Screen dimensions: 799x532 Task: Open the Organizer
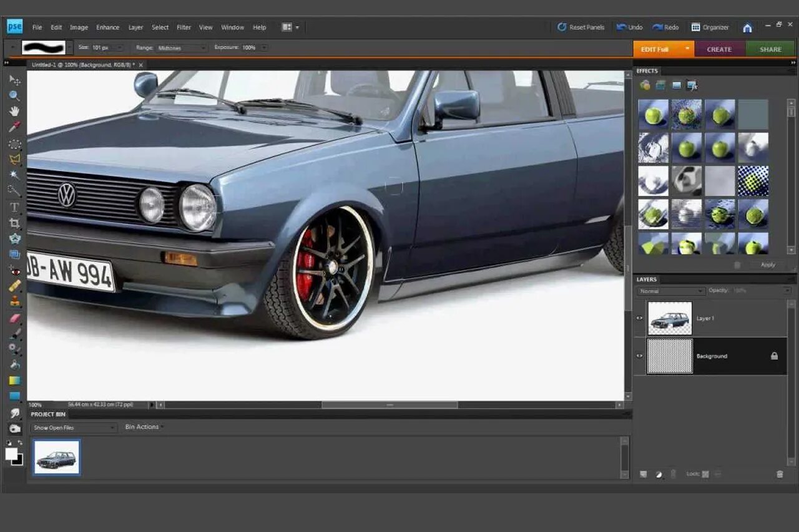click(710, 27)
